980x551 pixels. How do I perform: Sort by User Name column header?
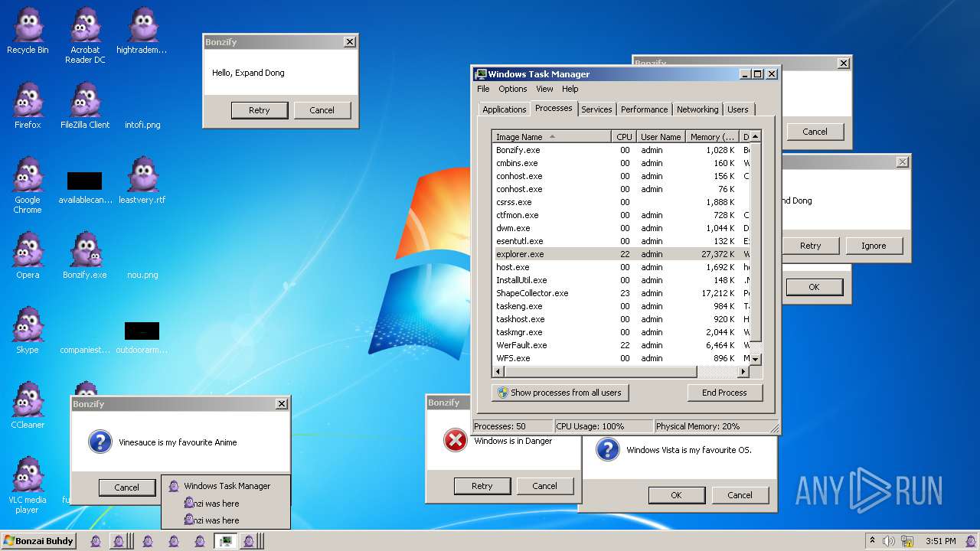(661, 137)
